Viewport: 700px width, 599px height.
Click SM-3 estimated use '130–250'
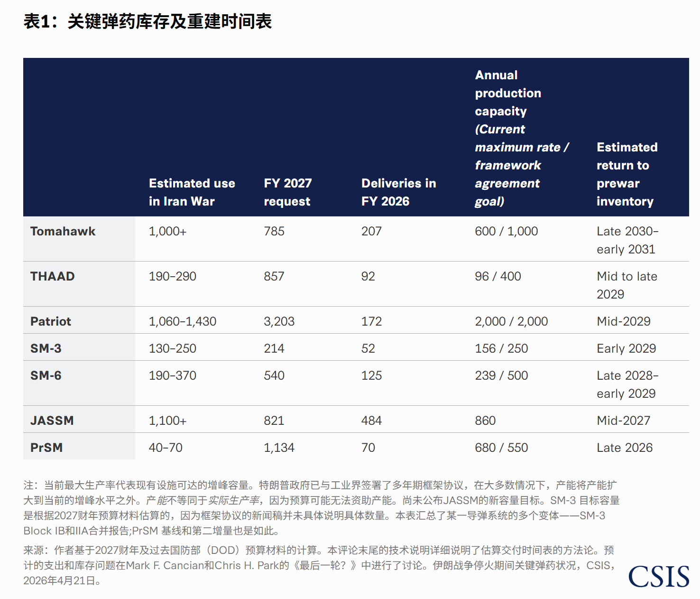173,348
